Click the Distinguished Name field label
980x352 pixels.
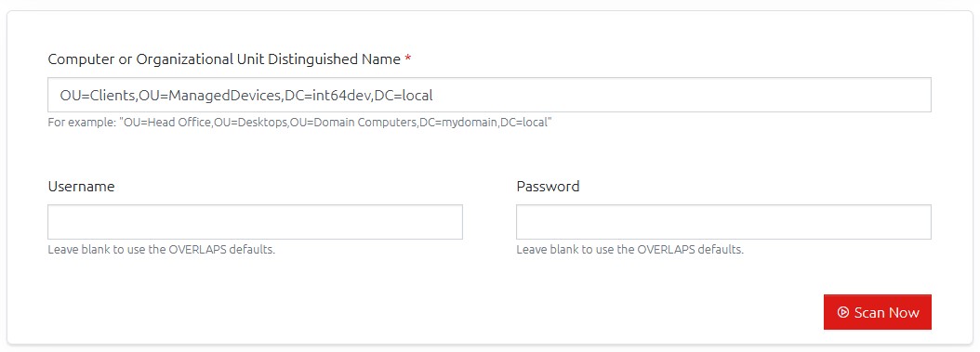[224, 59]
